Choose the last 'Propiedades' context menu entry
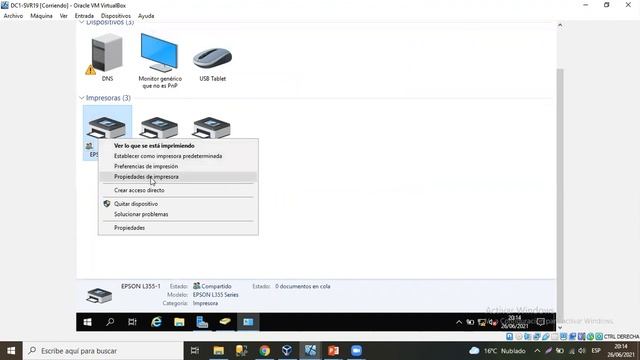This screenshot has height=360, width=640. [x=178, y=228]
